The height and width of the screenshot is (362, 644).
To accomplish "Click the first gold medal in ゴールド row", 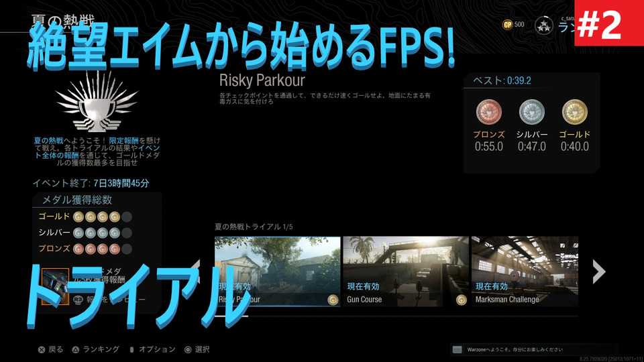I will 78,217.
